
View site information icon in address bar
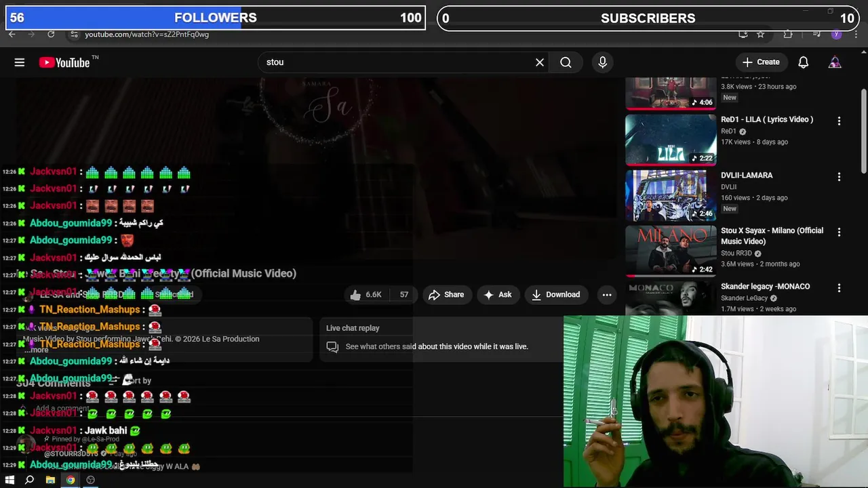pos(74,34)
